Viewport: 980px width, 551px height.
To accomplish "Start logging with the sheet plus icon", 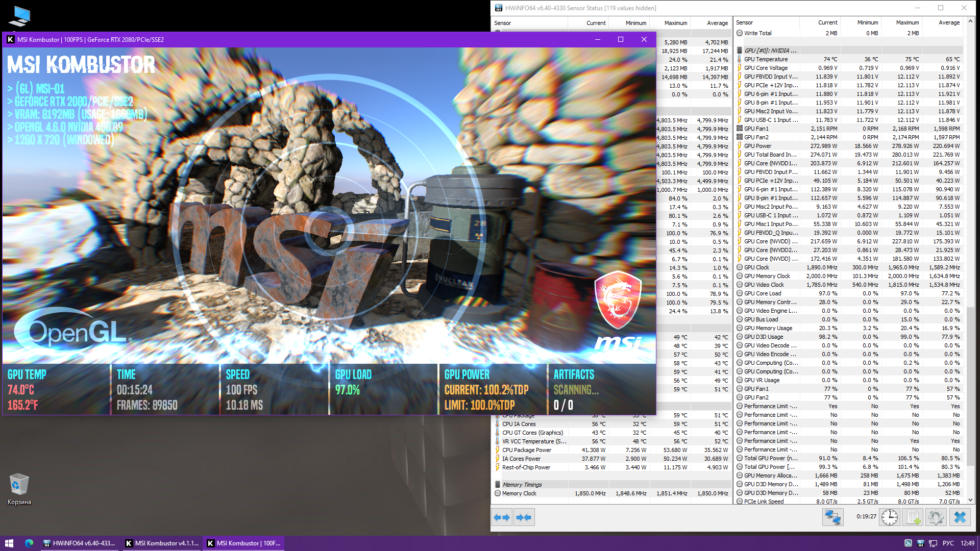I will pyautogui.click(x=913, y=517).
